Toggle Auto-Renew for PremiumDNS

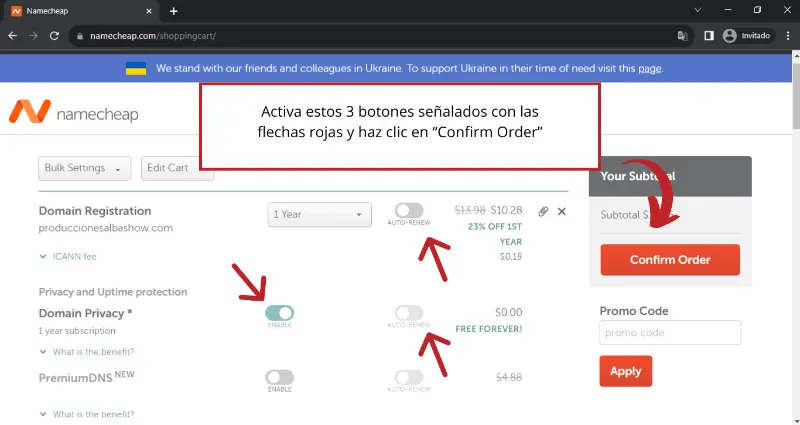pyautogui.click(x=409, y=377)
